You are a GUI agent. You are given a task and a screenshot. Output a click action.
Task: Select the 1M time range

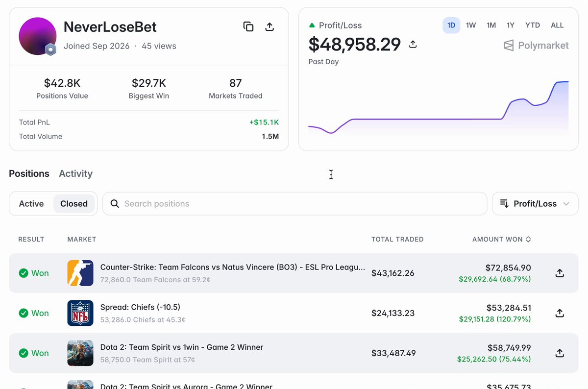click(491, 25)
